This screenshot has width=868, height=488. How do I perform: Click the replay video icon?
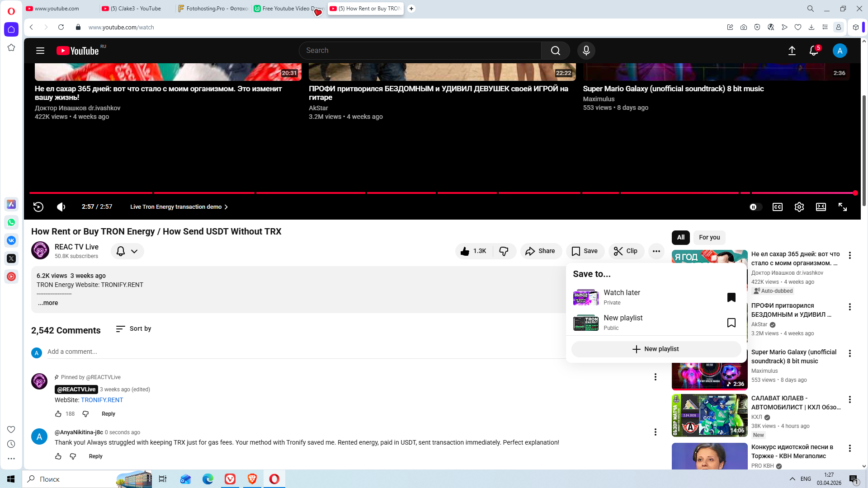point(38,207)
